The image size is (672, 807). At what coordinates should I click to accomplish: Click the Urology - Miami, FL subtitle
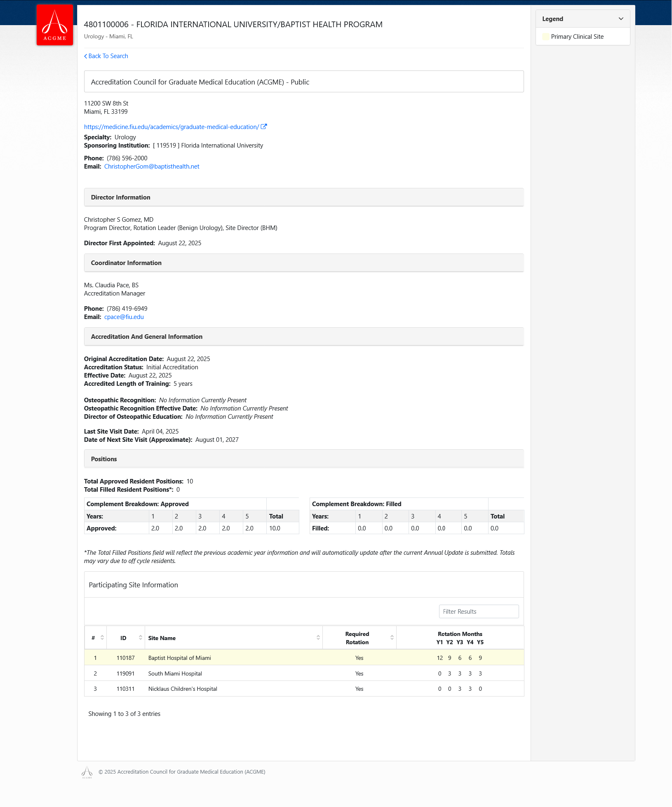pyautogui.click(x=108, y=36)
